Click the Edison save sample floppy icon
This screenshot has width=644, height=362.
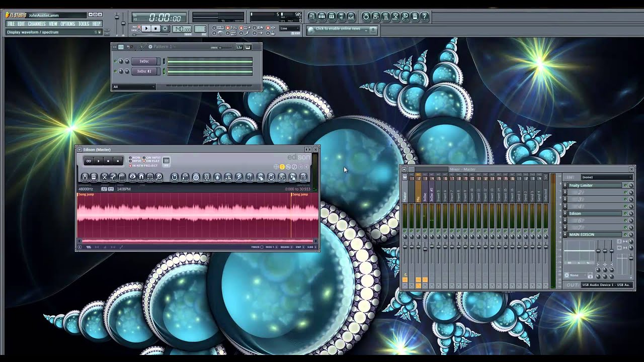tap(85, 177)
